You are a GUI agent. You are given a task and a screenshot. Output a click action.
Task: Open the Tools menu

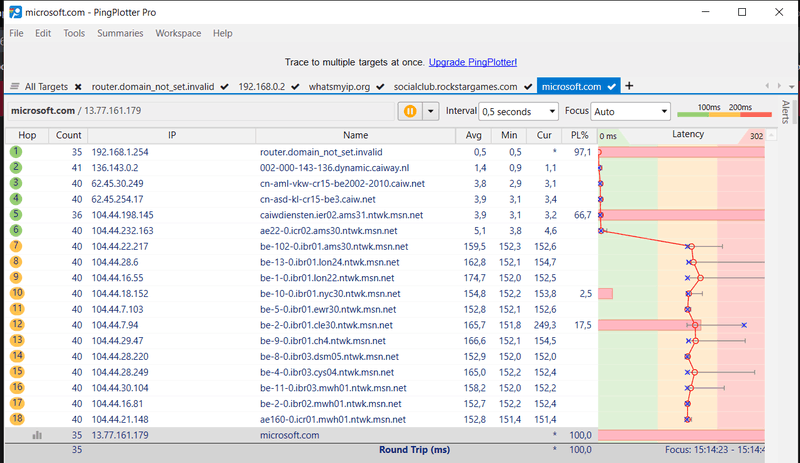[74, 33]
